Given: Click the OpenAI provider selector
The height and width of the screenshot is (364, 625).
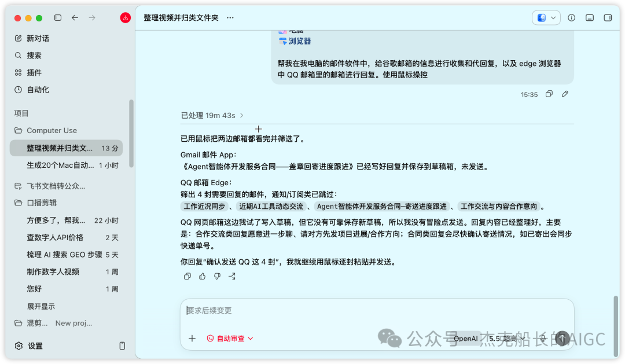Looking at the screenshot, I should pyautogui.click(x=465, y=339).
